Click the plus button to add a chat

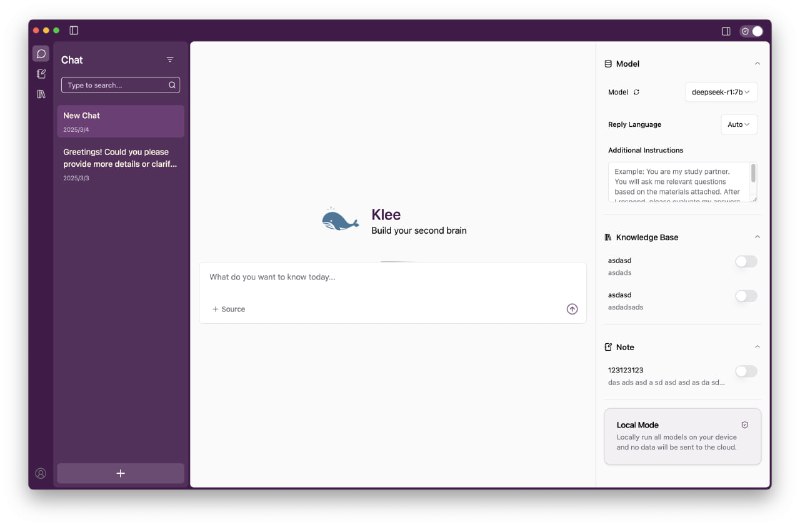[120, 473]
